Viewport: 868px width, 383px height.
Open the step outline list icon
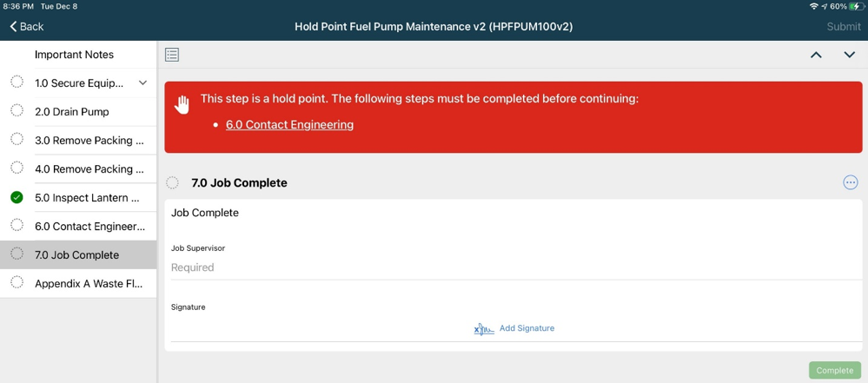point(172,55)
